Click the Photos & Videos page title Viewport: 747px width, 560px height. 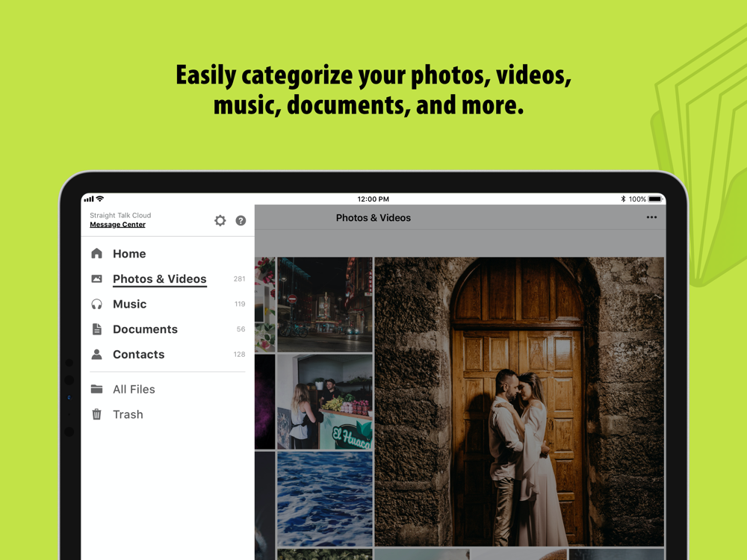tap(373, 217)
